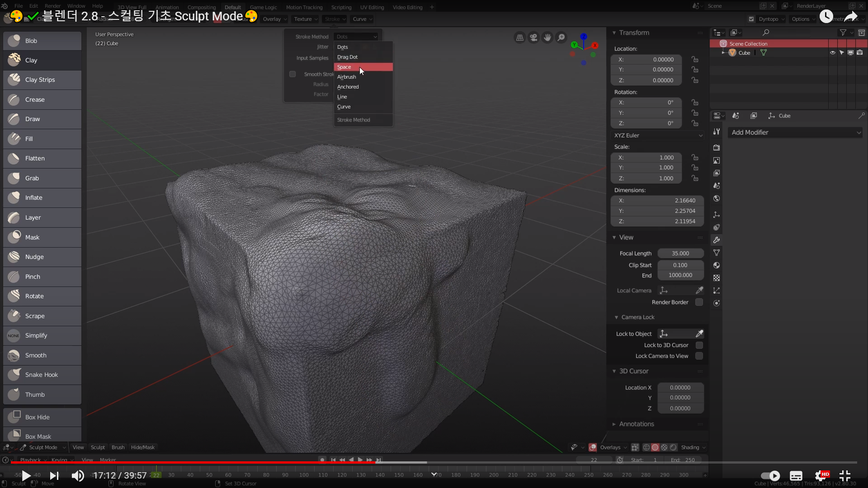The image size is (868, 488).
Task: Hide Cube using the eye icon
Action: pos(832,53)
